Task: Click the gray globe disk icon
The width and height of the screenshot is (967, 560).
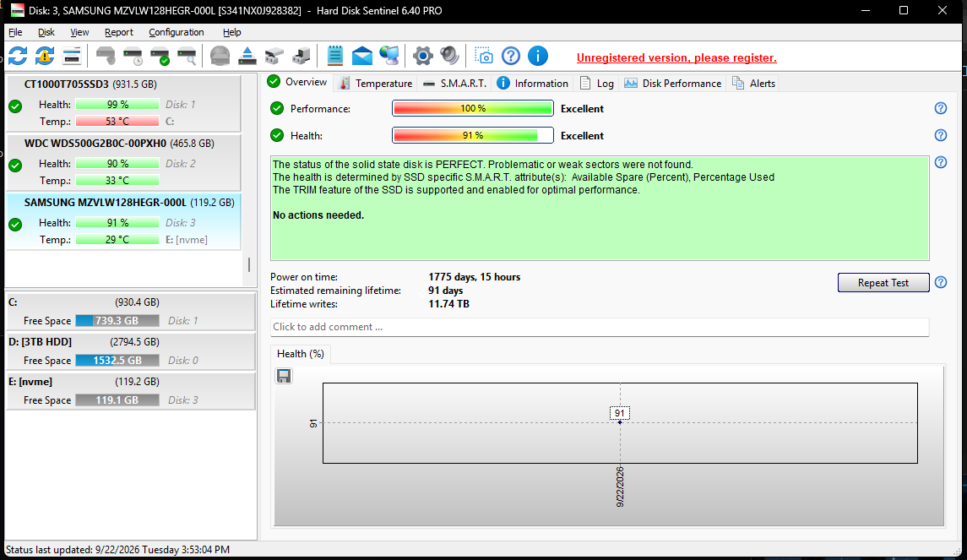Action: pos(220,56)
